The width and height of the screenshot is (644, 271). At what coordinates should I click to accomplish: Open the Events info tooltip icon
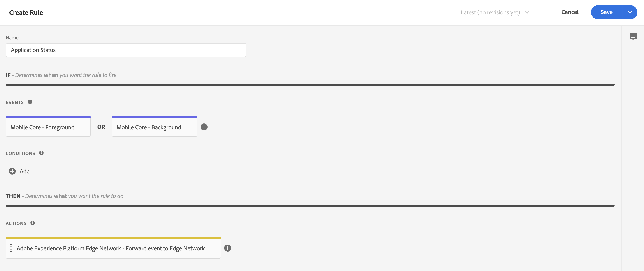[30, 102]
